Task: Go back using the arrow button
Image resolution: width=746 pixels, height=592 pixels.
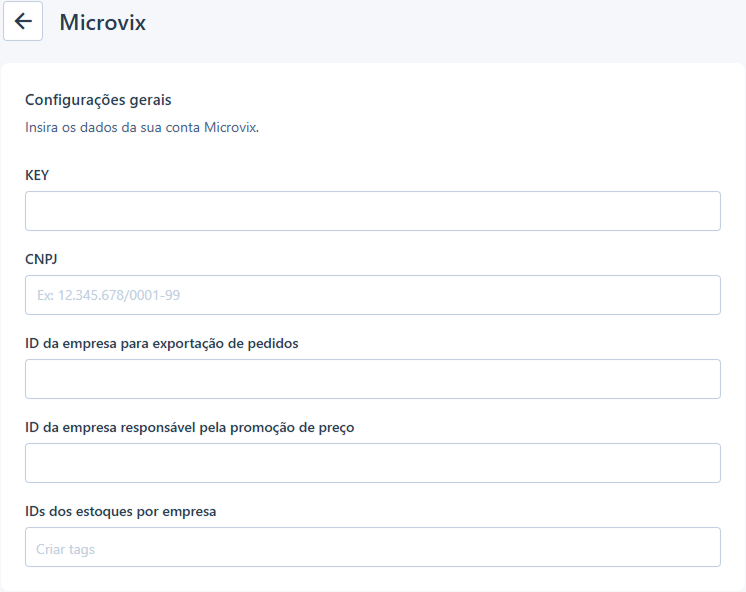Action: [x=23, y=21]
